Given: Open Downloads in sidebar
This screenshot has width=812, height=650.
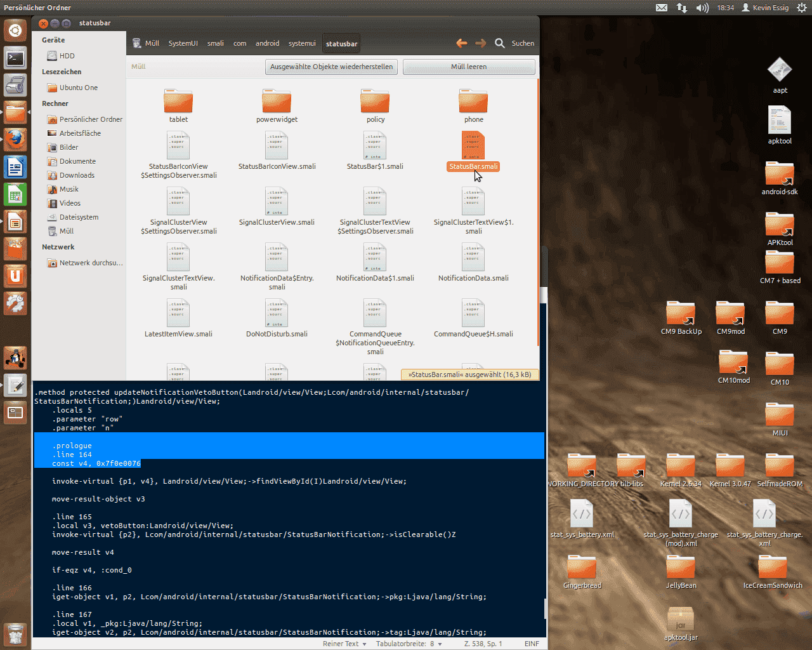Looking at the screenshot, I should [70, 175].
